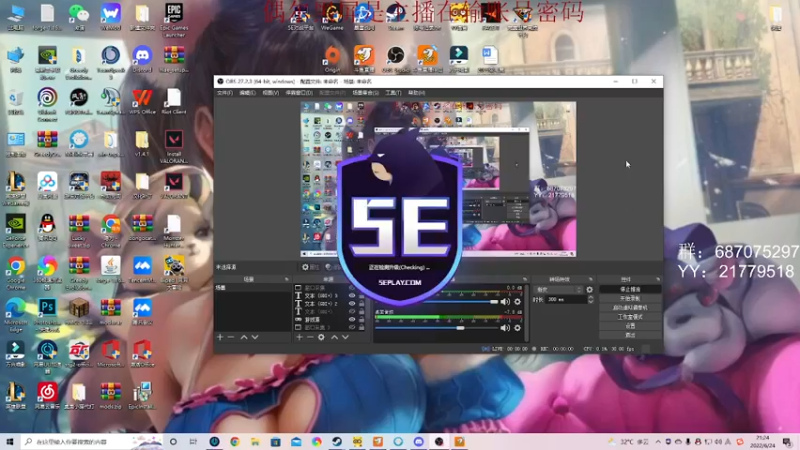Open source properties gear in OBS Sources toolbar
800x450 pixels.
[321, 337]
